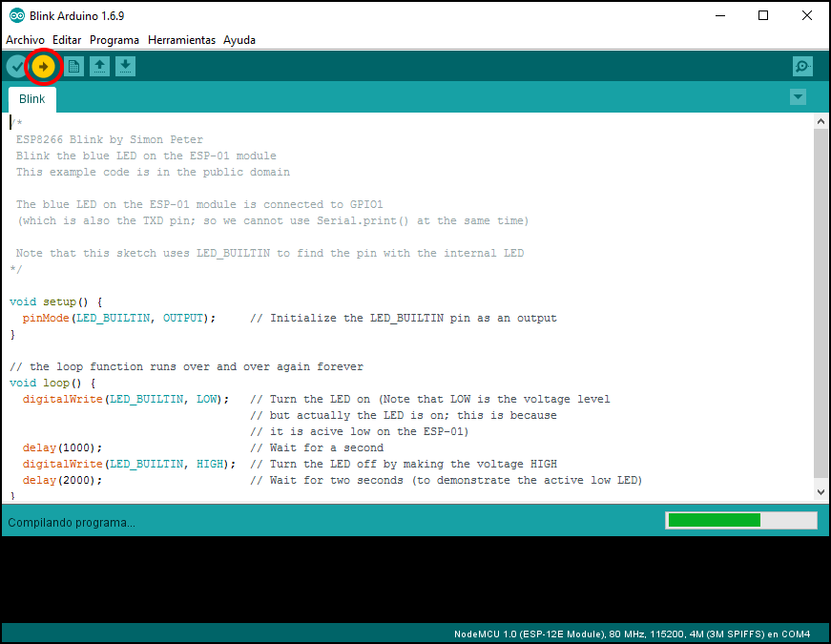This screenshot has height=644, width=831.
Task: Open the Archivo menu
Action: [25, 40]
